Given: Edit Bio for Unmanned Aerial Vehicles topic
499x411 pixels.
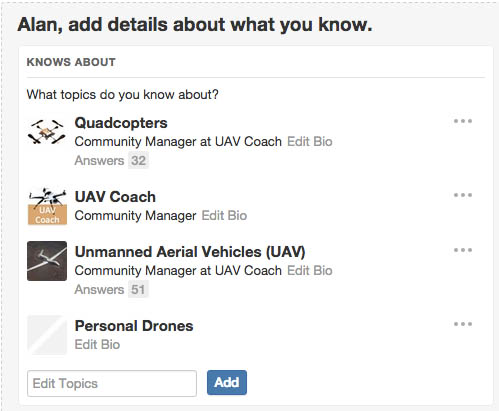Looking at the screenshot, I should coord(310,271).
